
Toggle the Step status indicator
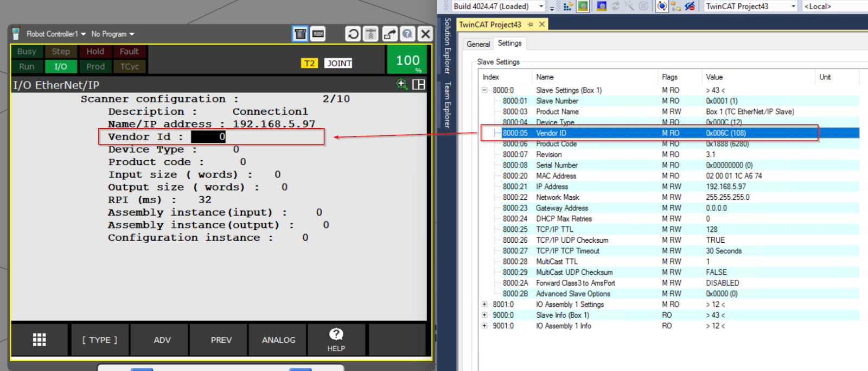[x=61, y=51]
